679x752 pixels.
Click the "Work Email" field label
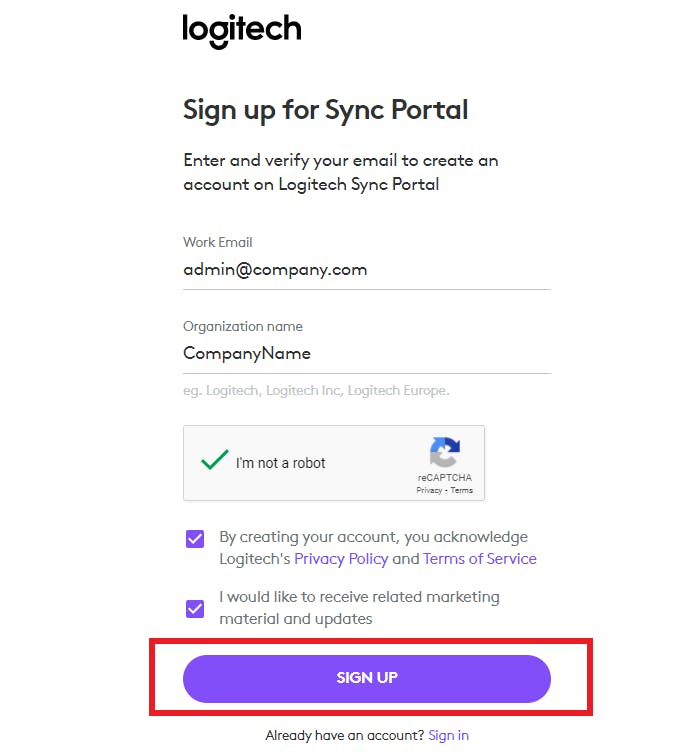[217, 242]
